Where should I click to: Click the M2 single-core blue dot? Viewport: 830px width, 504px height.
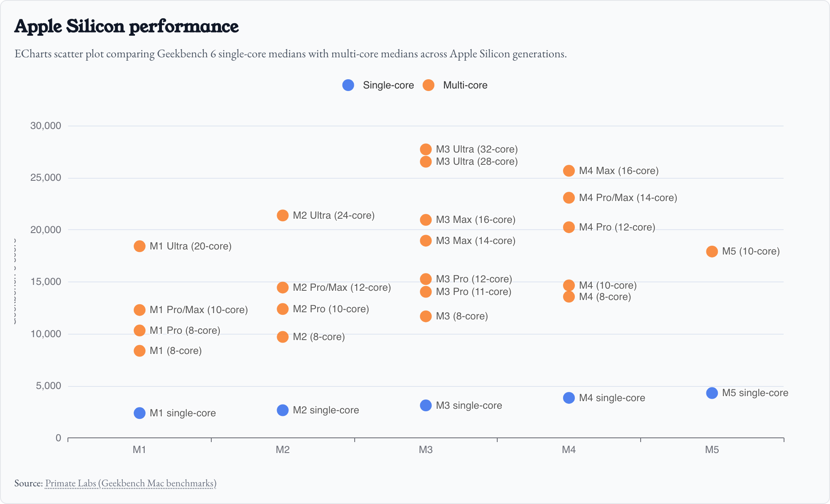(283, 410)
